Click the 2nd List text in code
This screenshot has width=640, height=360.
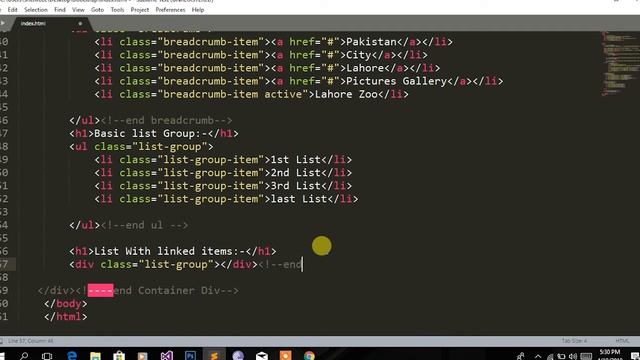click(296, 173)
